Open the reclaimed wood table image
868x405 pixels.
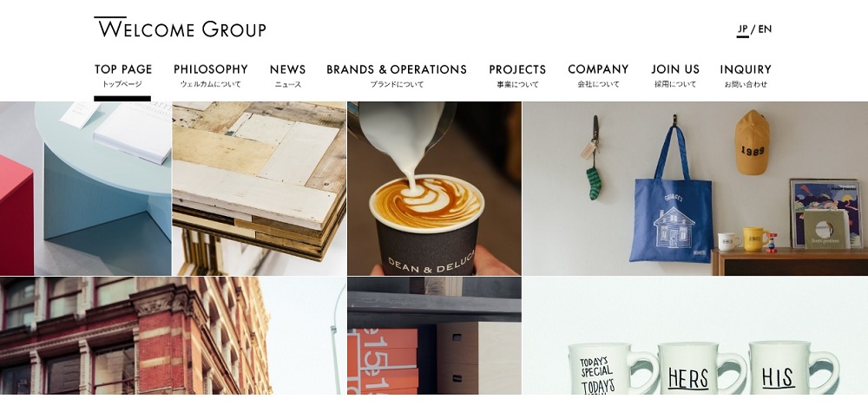[x=260, y=188]
